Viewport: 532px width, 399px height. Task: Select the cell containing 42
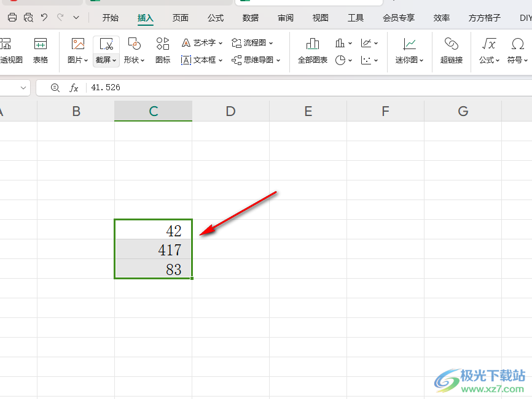click(x=154, y=230)
